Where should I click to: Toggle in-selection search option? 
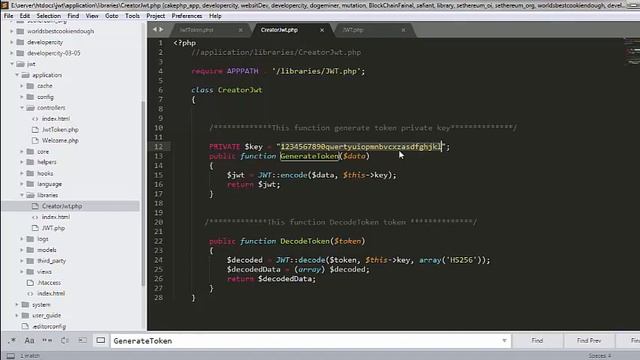(82, 340)
